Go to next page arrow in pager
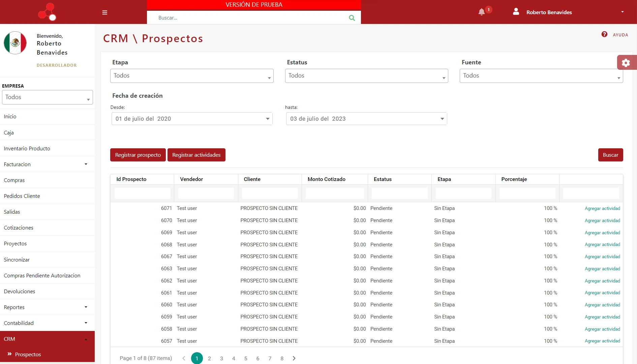Image resolution: width=637 pixels, height=364 pixels. (294, 358)
